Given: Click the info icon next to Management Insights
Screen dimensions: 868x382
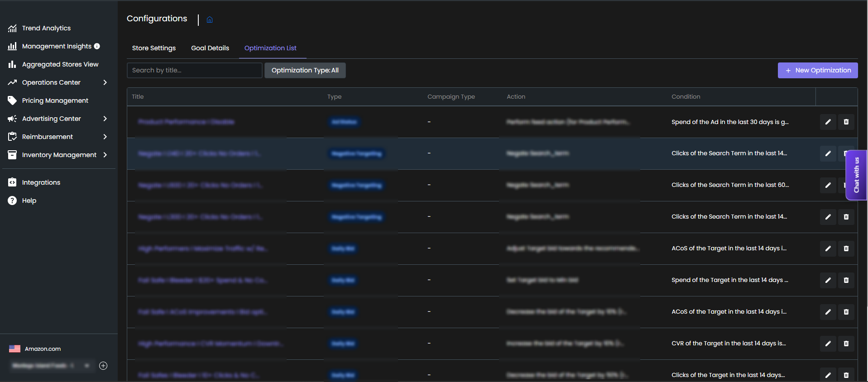Looking at the screenshot, I should pyautogui.click(x=97, y=46).
